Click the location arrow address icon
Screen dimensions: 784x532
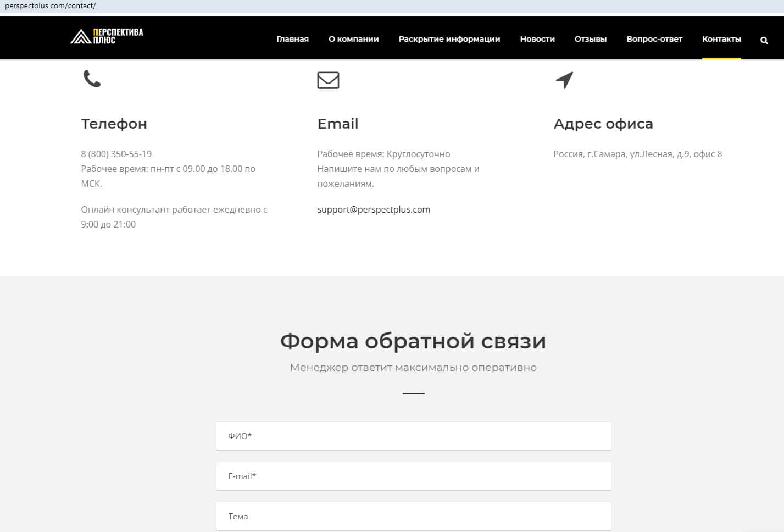coord(564,80)
